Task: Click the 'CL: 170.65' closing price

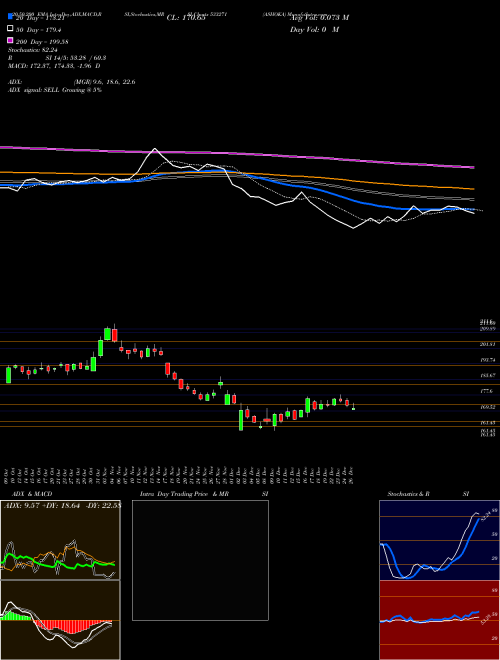Action: (x=186, y=18)
